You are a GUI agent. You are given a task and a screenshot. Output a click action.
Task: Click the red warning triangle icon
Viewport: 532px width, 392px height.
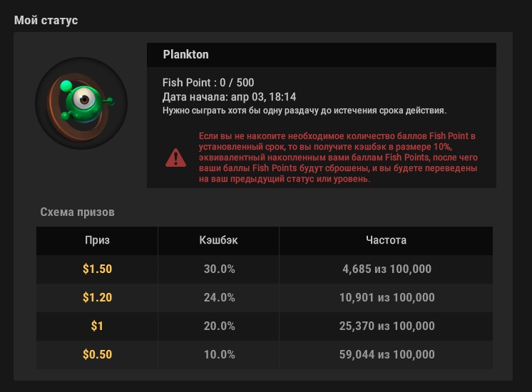click(x=175, y=158)
